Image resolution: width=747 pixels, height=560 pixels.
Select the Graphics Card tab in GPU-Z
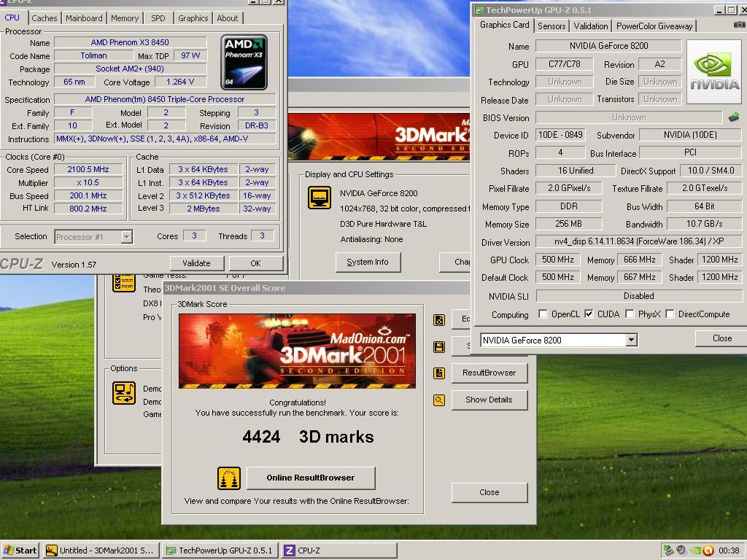coord(505,25)
